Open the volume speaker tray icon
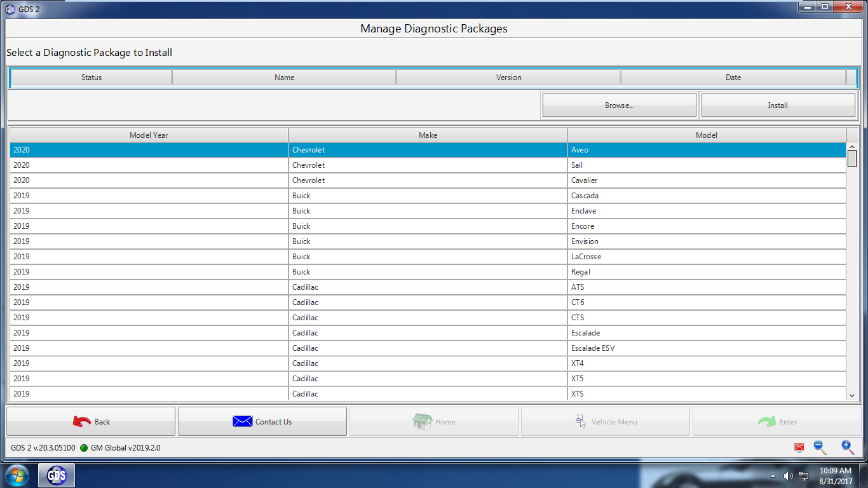Viewport: 868px width, 488px height. pos(789,476)
